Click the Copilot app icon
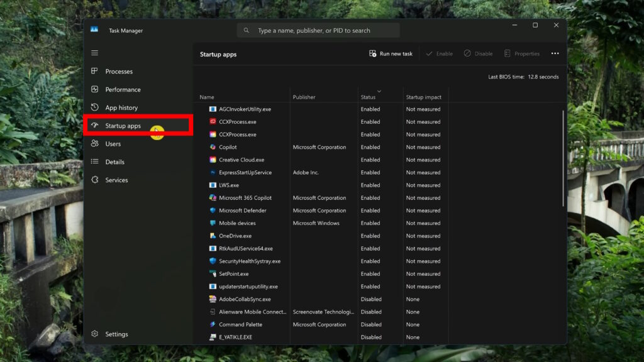This screenshot has height=362, width=644. pyautogui.click(x=213, y=147)
